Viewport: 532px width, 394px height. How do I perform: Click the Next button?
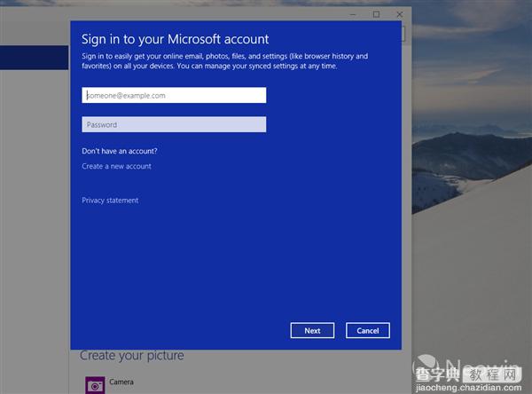coord(312,330)
